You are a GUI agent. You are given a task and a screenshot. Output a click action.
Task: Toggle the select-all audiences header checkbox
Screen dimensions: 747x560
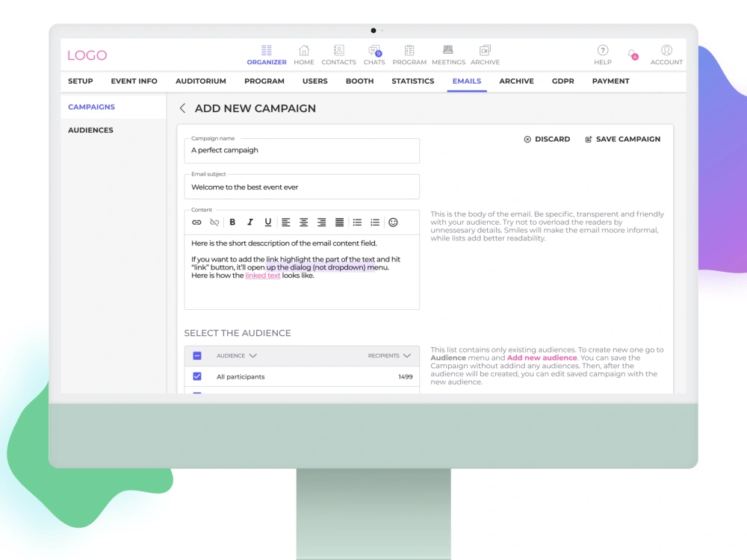click(197, 355)
